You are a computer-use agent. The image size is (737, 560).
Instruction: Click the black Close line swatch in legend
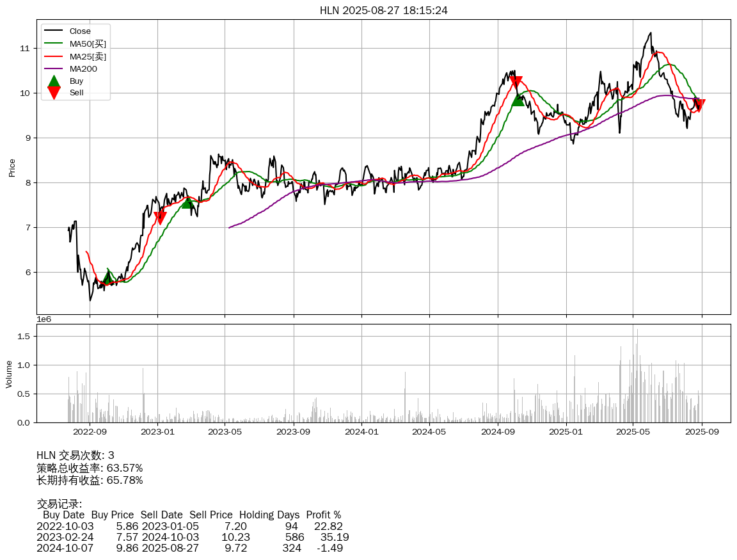coord(54,31)
